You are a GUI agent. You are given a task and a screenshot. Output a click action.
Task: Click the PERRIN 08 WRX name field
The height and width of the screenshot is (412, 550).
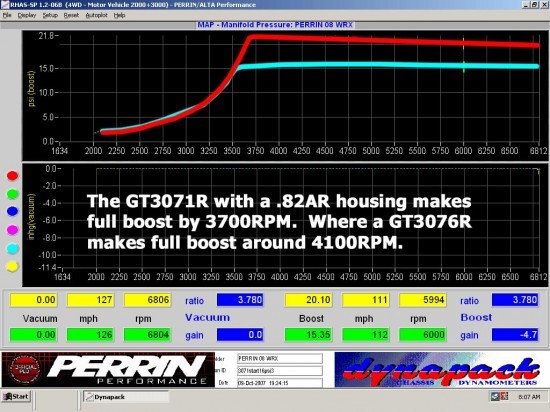pyautogui.click(x=280, y=359)
